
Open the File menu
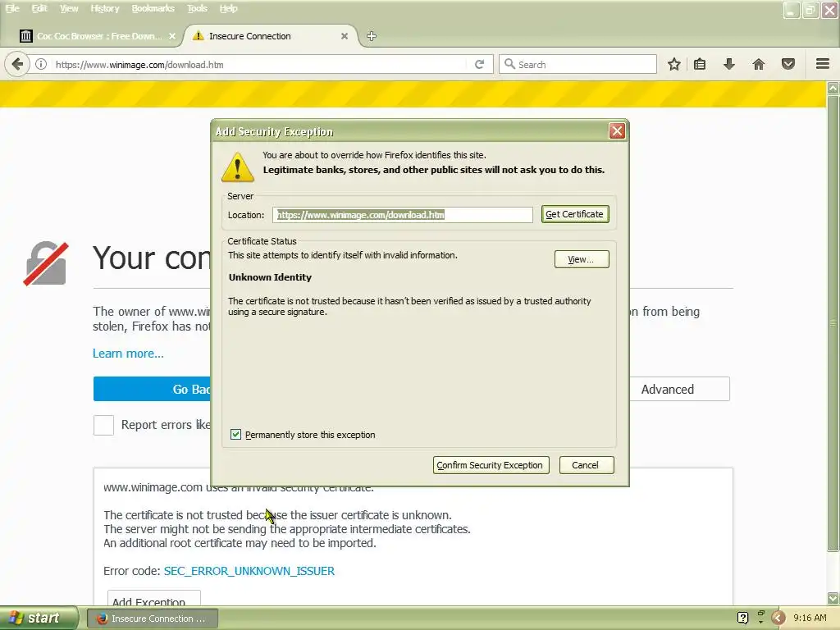point(12,8)
